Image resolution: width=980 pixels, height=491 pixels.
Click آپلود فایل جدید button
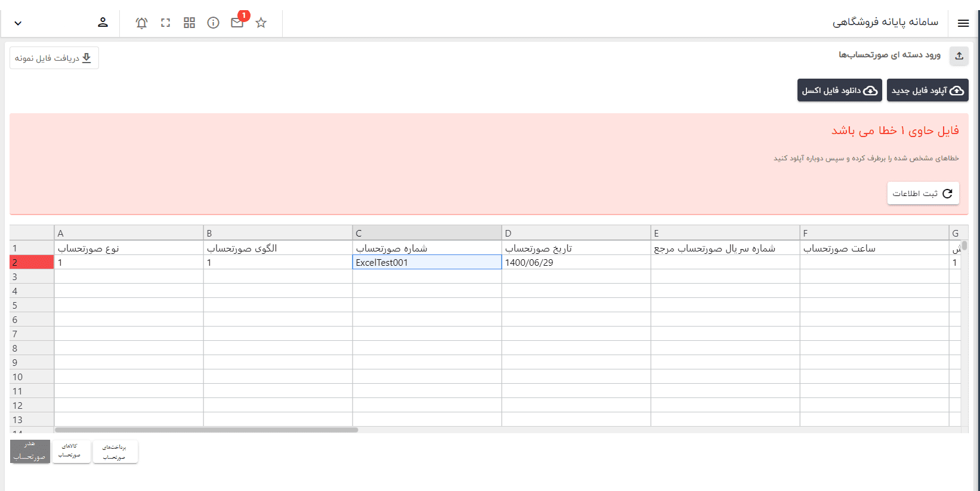[928, 90]
